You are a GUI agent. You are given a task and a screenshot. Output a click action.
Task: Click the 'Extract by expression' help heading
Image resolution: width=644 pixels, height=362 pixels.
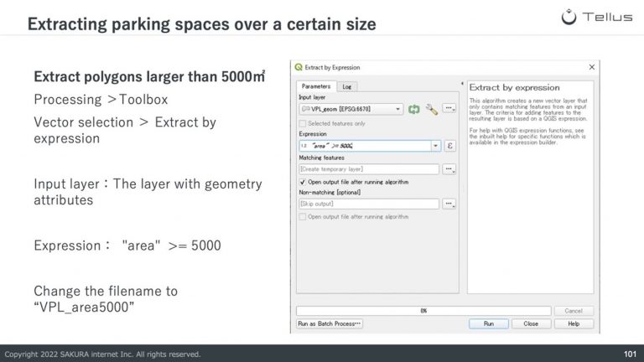[x=515, y=87]
